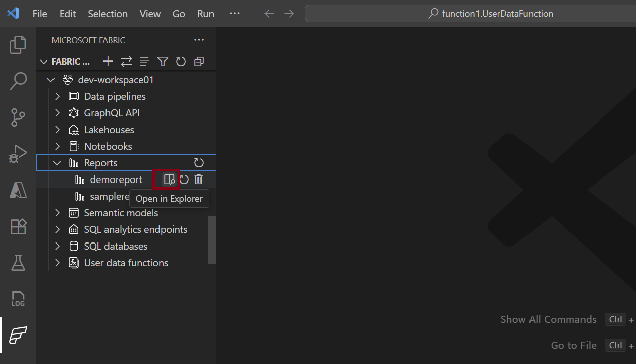The height and width of the screenshot is (364, 636).
Task: Expand the User data functions folder
Action: [57, 263]
